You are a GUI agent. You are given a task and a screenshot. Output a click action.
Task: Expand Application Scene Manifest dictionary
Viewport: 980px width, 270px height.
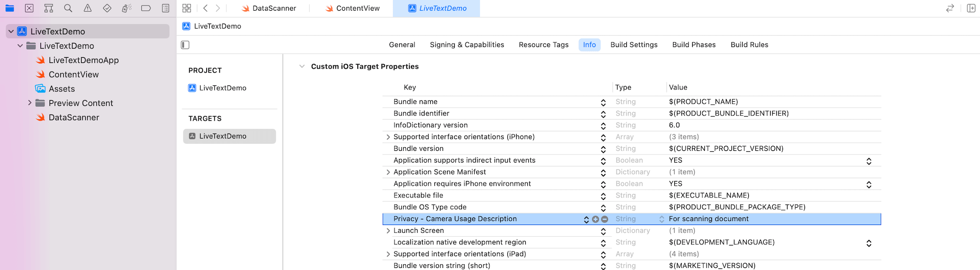[388, 172]
